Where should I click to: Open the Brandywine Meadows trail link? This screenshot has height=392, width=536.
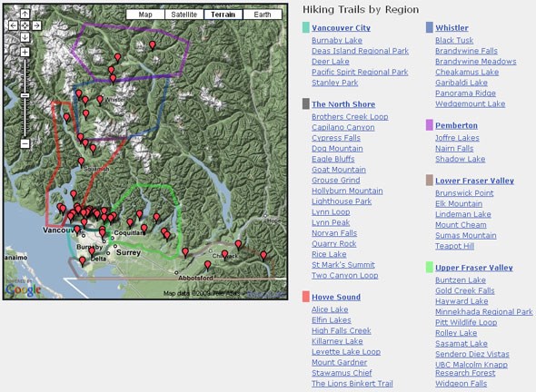[x=476, y=62]
